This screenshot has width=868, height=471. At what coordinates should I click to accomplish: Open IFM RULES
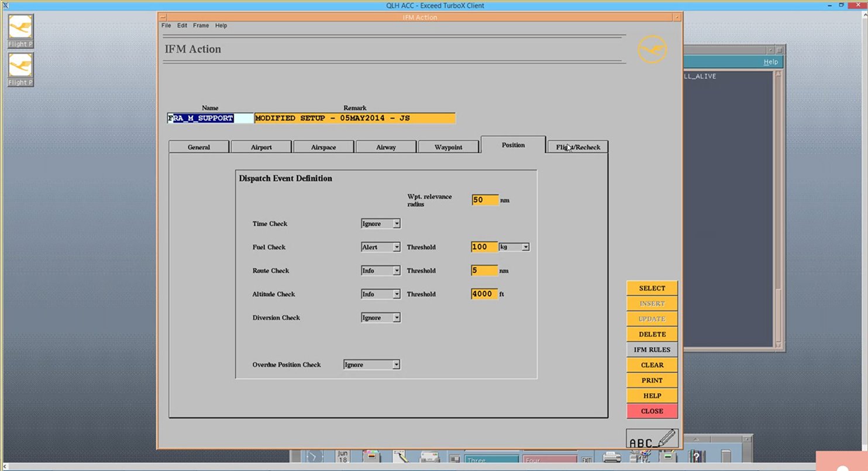652,349
